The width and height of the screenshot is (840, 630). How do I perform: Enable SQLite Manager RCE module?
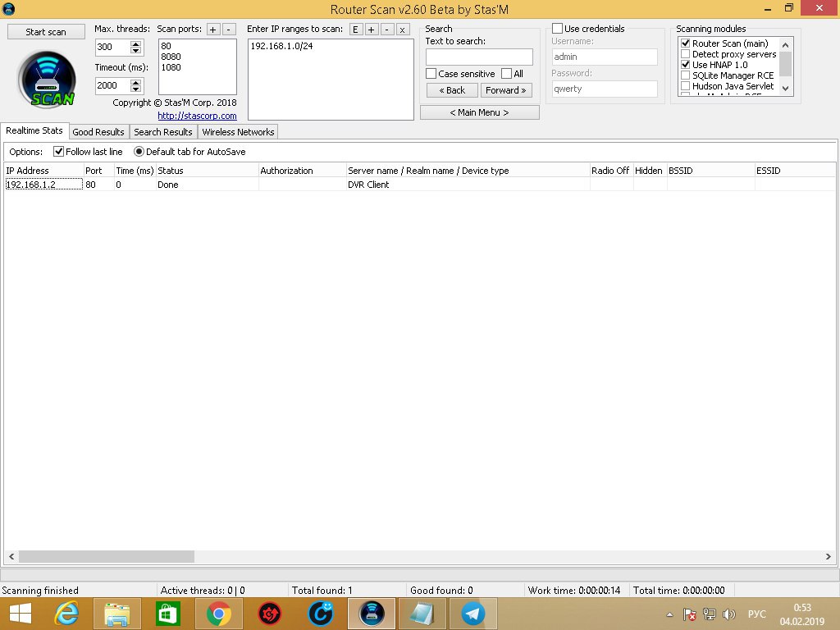click(x=685, y=75)
